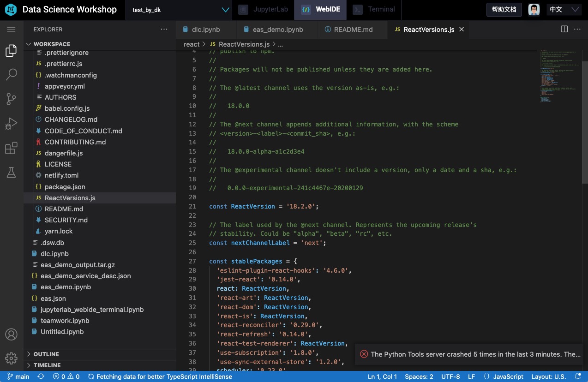Open the Source Control view
The height and width of the screenshot is (382, 588).
(12, 99)
